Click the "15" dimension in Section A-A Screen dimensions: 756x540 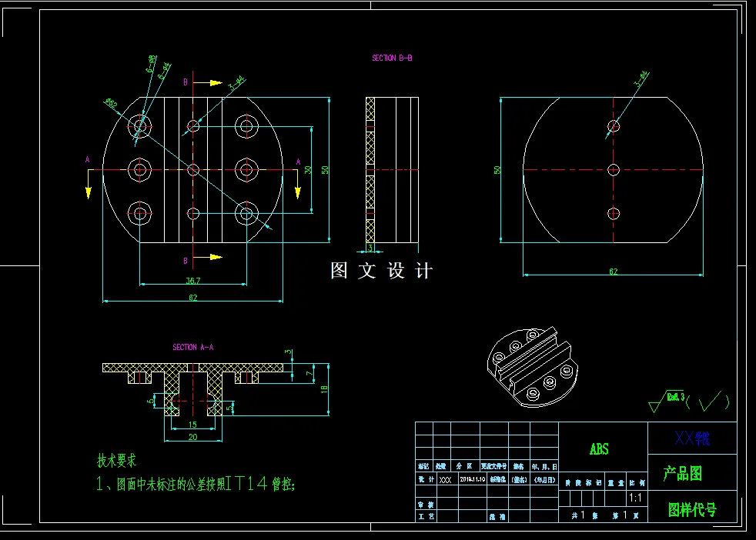pos(192,425)
